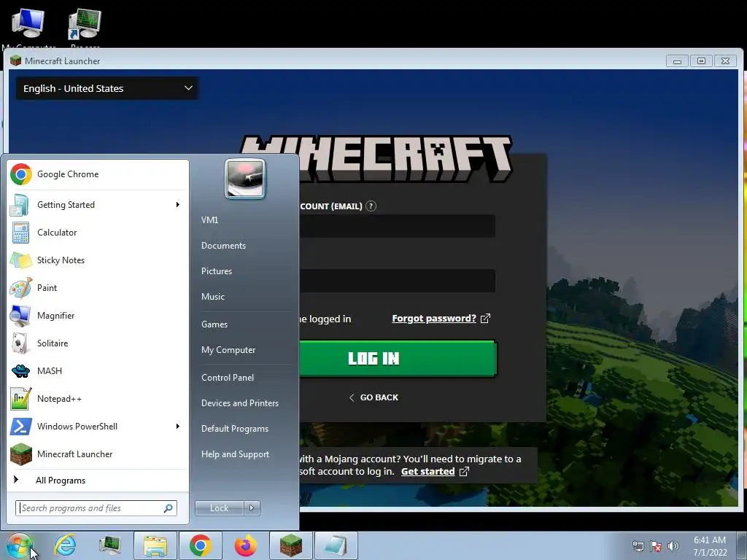Viewport: 747px width, 560px height.
Task: Launch Paint from Start menu
Action: 98,287
